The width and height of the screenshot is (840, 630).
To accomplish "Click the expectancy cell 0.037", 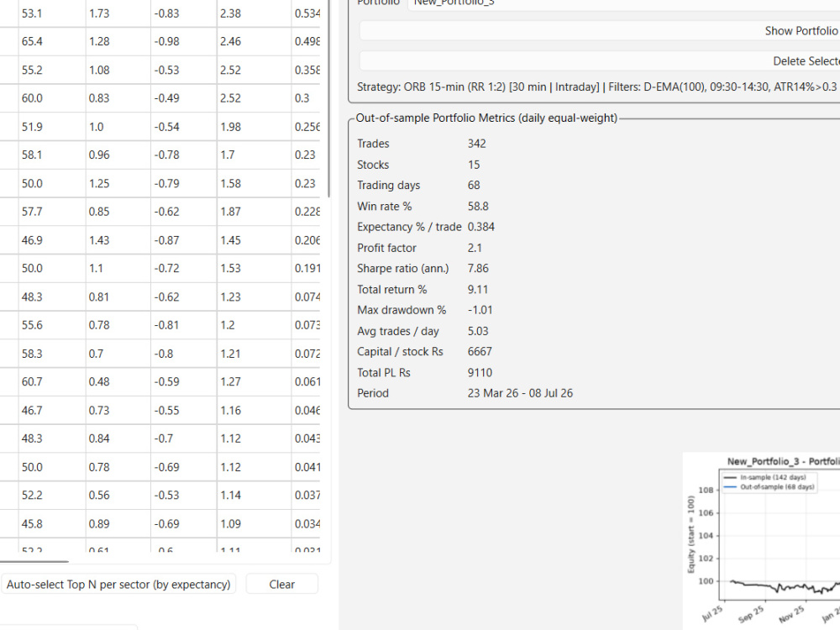I will (x=307, y=496).
